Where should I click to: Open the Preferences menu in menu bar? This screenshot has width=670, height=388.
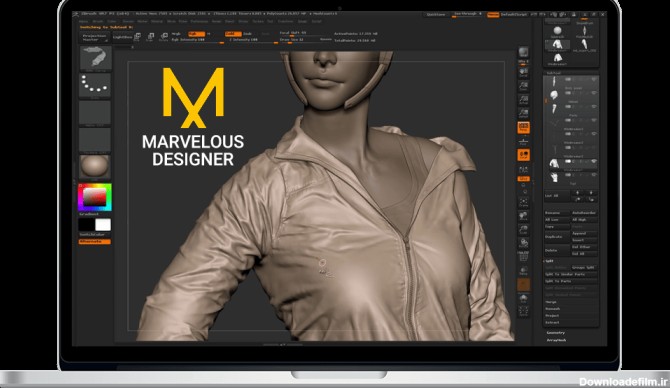click(x=199, y=21)
